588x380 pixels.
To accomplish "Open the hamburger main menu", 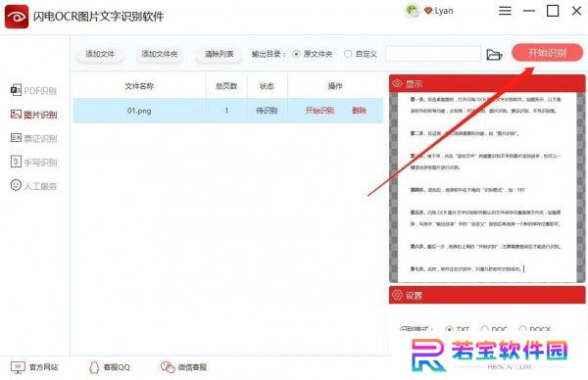I will click(505, 11).
